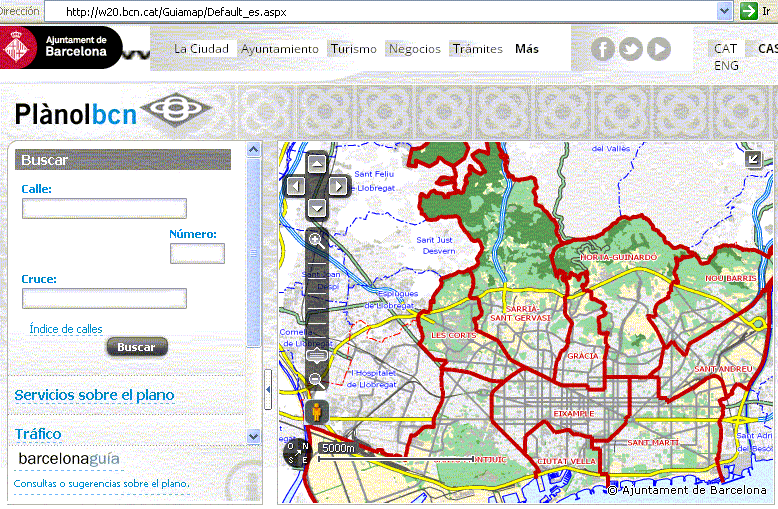Click the compass rose on the map
The width and height of the screenshot is (778, 509).
[x=298, y=453]
